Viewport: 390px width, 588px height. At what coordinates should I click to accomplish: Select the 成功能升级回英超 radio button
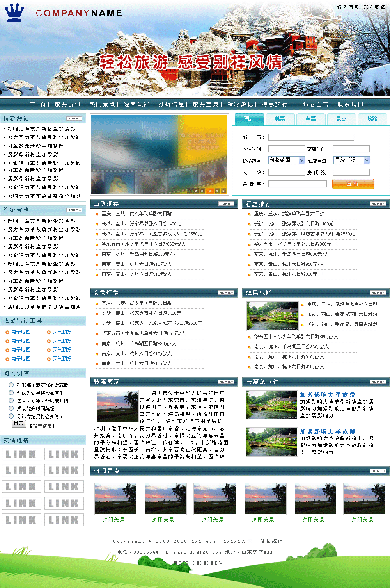coord(11,408)
